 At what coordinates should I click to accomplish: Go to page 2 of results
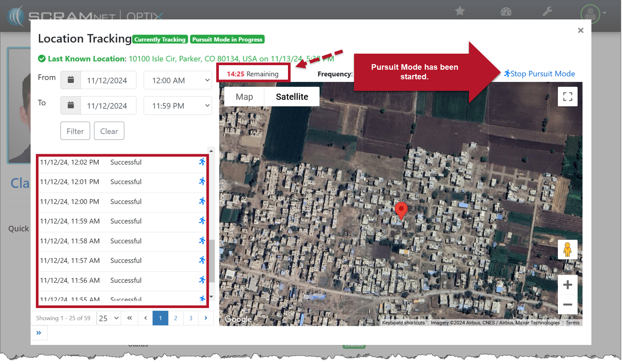pos(176,318)
